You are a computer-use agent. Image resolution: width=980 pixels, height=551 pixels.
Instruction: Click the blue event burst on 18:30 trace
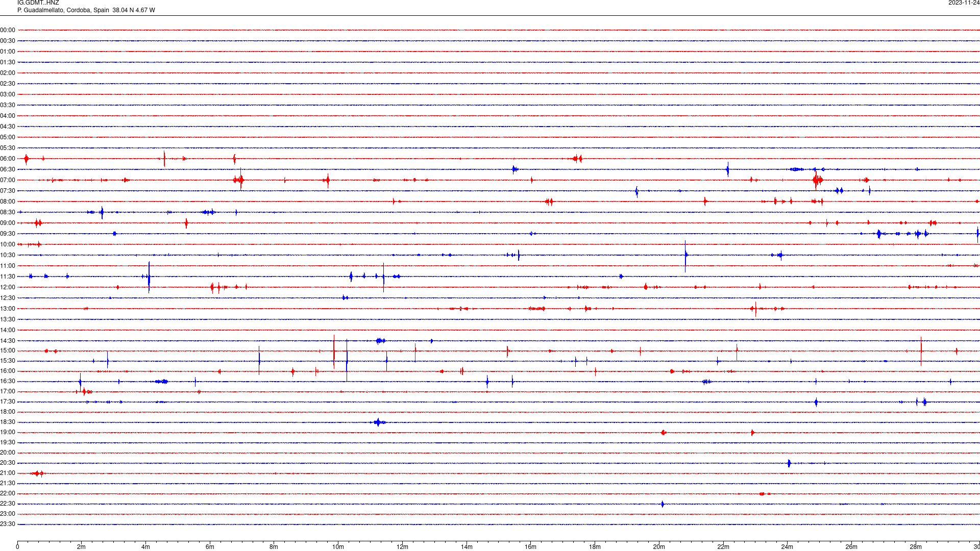378,422
